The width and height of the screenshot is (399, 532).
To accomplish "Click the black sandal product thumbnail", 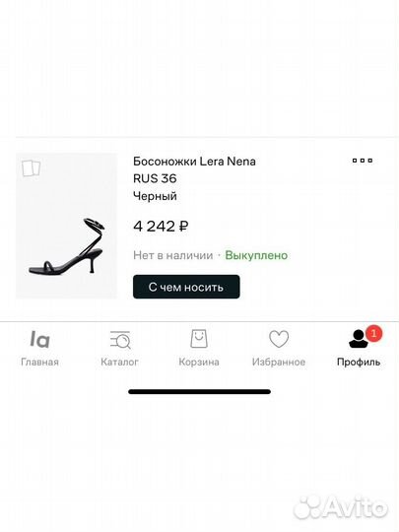I will point(66,226).
